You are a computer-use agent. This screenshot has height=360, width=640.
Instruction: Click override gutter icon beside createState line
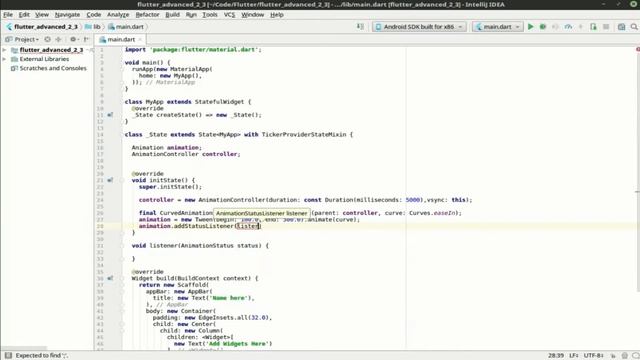point(110,115)
